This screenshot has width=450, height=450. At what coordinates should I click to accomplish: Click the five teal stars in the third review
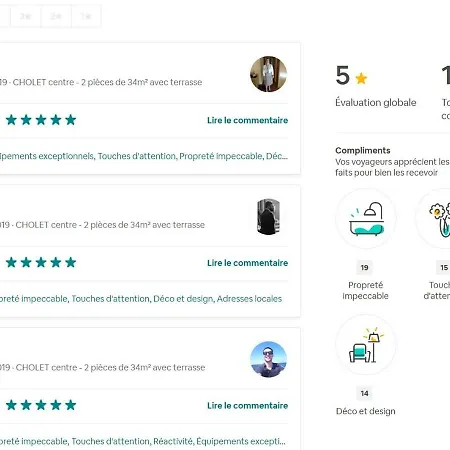[41, 405]
